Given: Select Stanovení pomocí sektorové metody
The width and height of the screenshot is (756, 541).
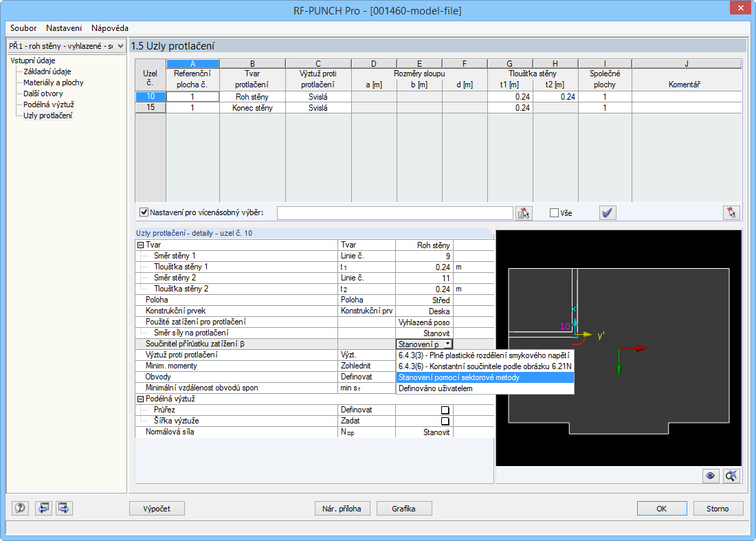Looking at the screenshot, I should 484,377.
